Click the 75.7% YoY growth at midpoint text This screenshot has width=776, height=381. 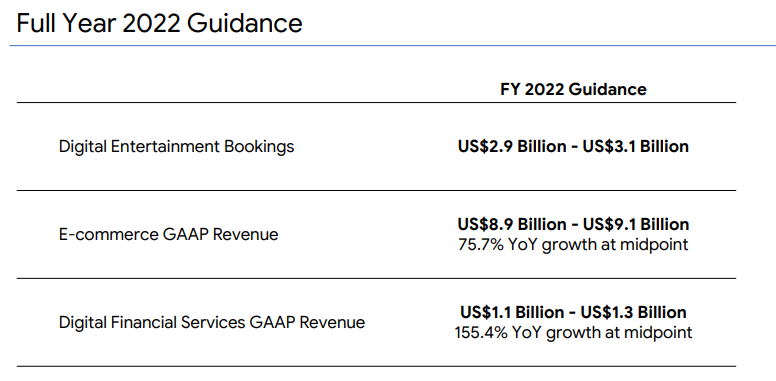[573, 244]
